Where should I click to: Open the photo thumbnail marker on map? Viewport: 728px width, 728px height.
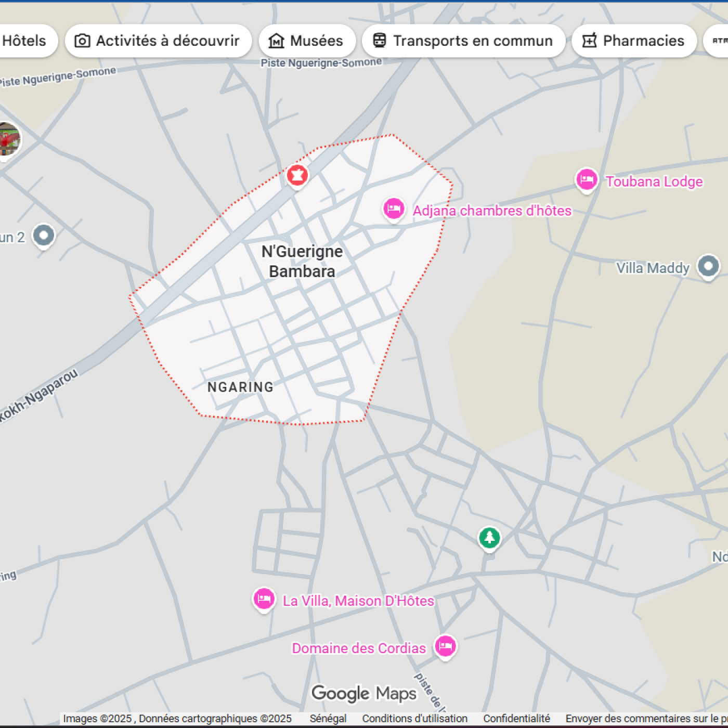coord(8,139)
